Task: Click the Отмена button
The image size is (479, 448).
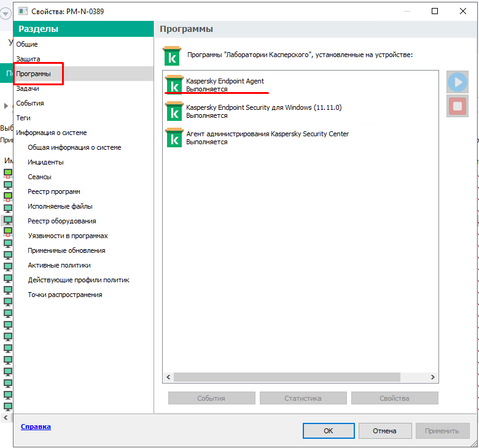Action: point(384,431)
